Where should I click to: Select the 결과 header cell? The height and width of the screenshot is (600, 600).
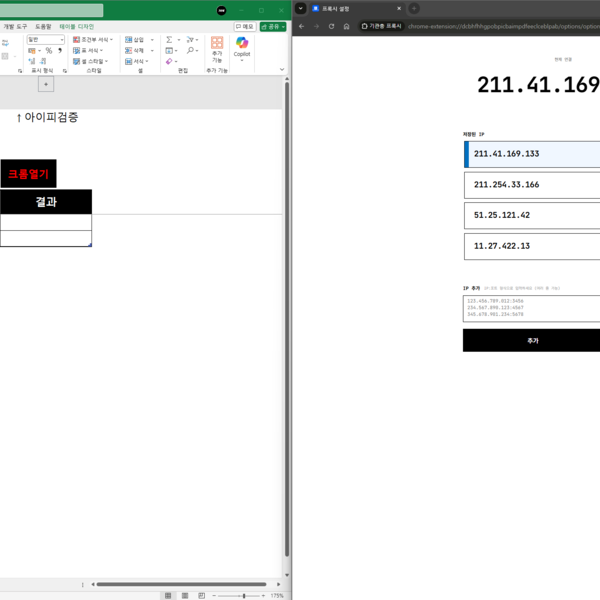click(46, 202)
